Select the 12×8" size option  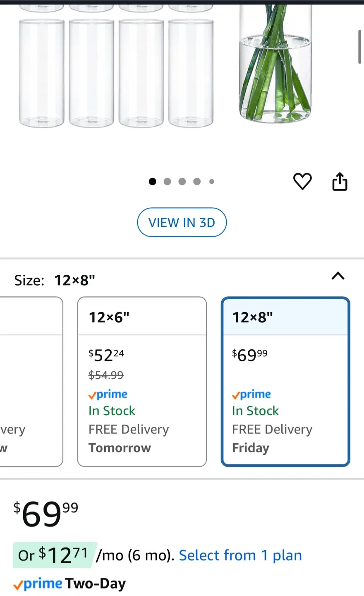pos(285,381)
